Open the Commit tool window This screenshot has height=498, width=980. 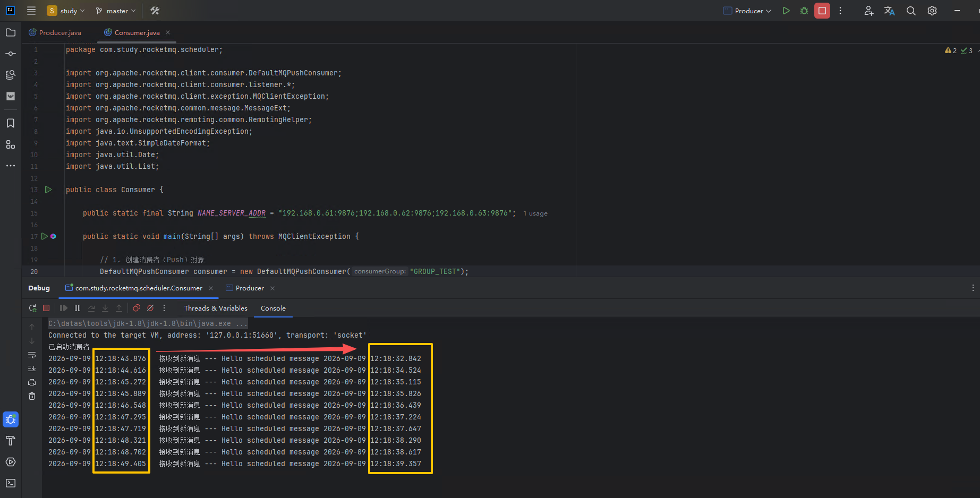coord(11,54)
